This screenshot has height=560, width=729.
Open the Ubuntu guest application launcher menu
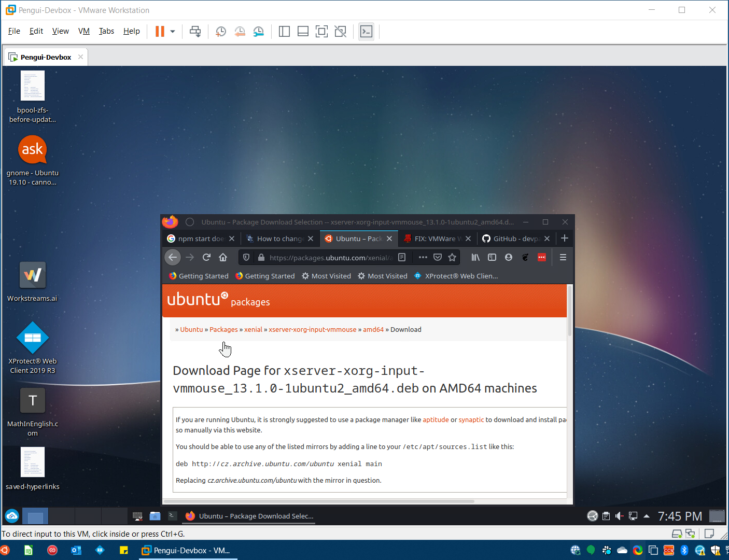point(12,516)
